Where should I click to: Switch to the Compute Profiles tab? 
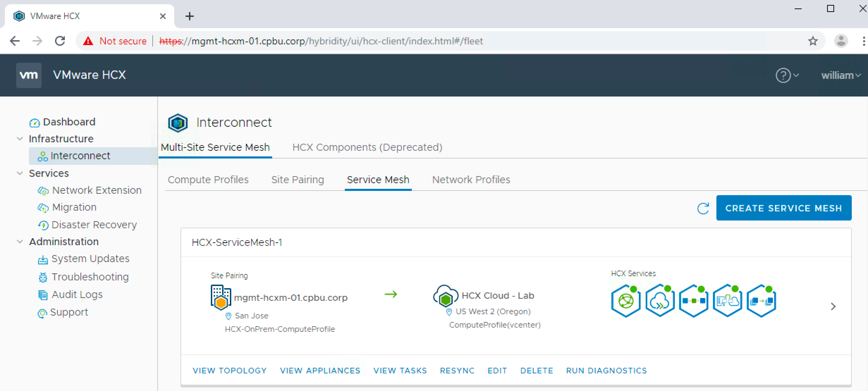[208, 180]
